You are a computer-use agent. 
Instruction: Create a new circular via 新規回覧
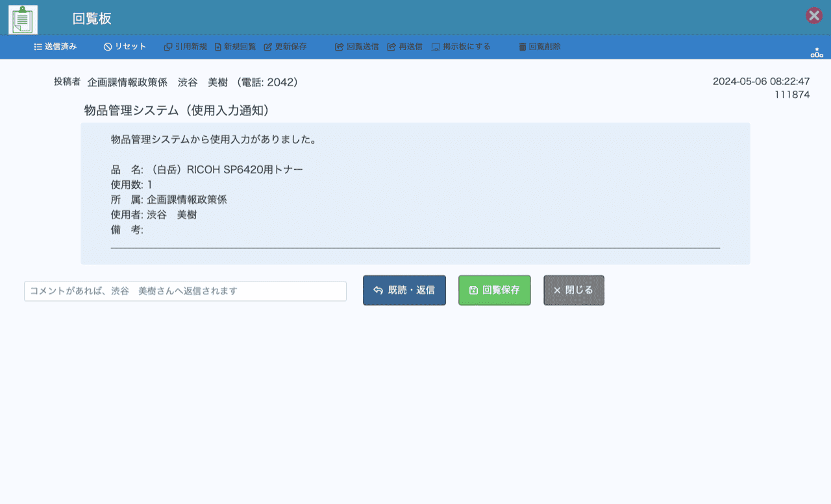point(235,47)
